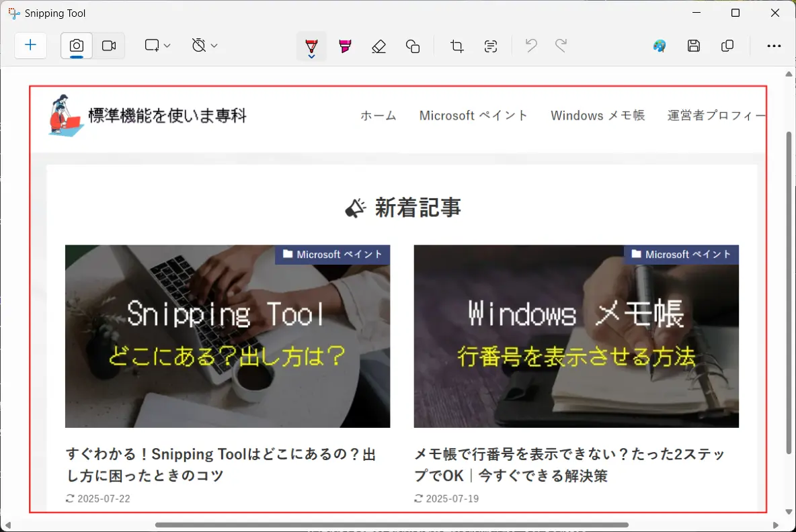796x532 pixels.
Task: Click the 新着記事 heading
Action: [417, 208]
